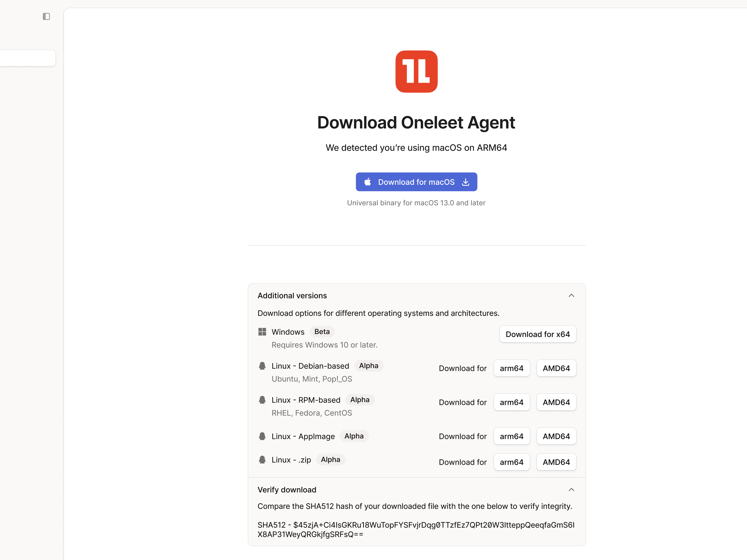Image resolution: width=747 pixels, height=560 pixels.
Task: Click 'Ubuntu, Mint, Pop!_OS' text
Action: tap(312, 379)
